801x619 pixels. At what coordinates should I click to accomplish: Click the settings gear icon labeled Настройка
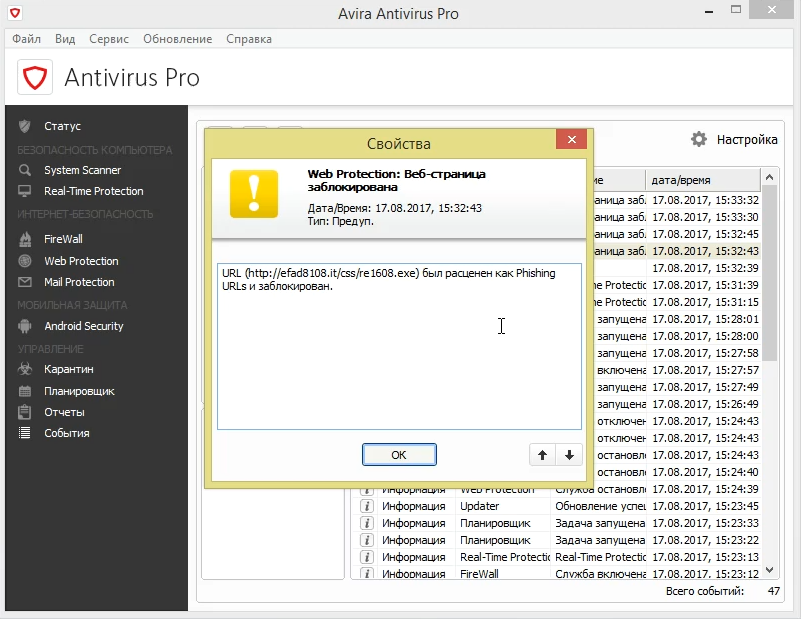(699, 139)
